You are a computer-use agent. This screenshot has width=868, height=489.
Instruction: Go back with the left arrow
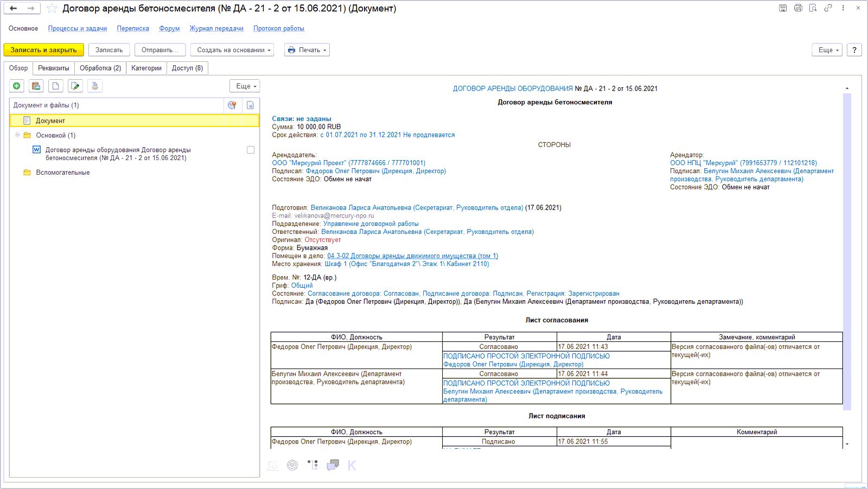14,8
